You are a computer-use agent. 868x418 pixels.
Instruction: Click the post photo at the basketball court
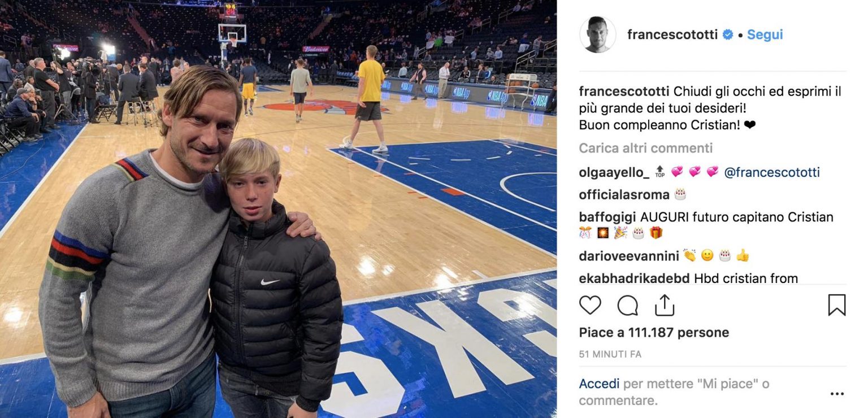tap(278, 209)
